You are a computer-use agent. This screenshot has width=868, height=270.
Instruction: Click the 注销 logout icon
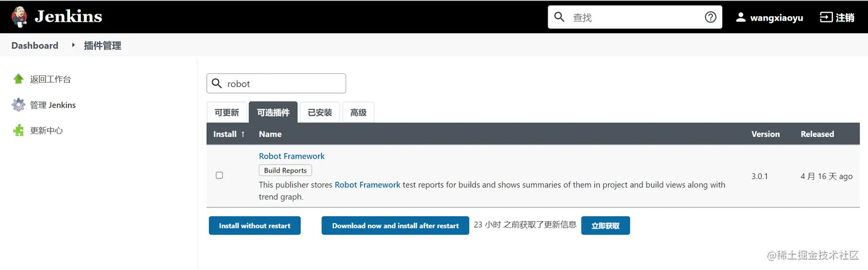pos(826,17)
